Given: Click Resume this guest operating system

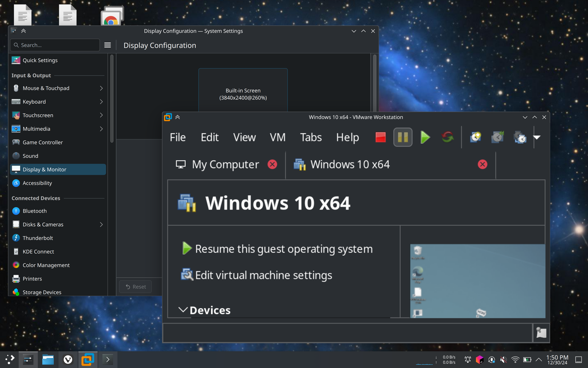Looking at the screenshot, I should [277, 249].
